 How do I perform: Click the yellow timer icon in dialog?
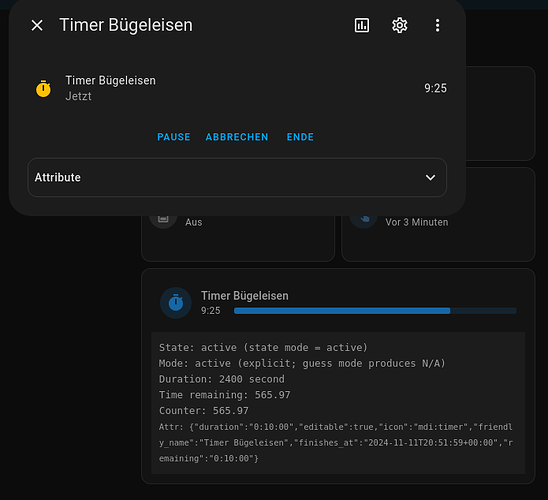[x=43, y=88]
